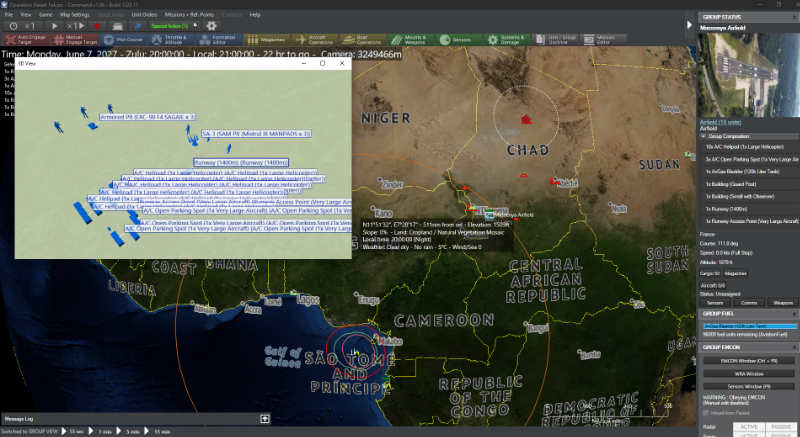Maximize the 3D View window

[x=322, y=63]
